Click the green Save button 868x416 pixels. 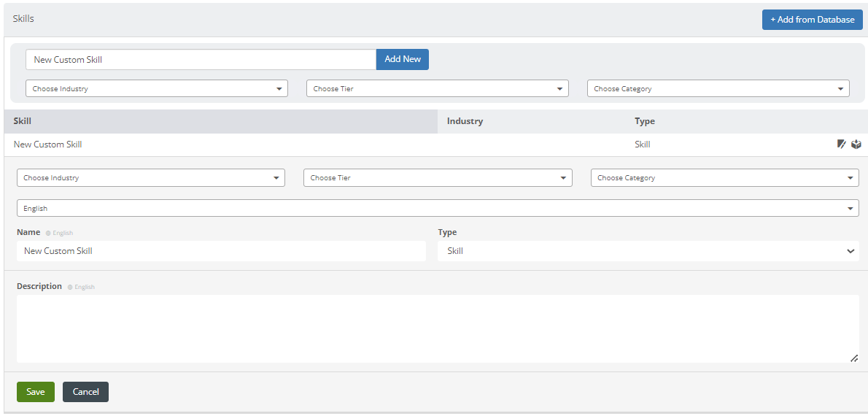[x=36, y=392]
